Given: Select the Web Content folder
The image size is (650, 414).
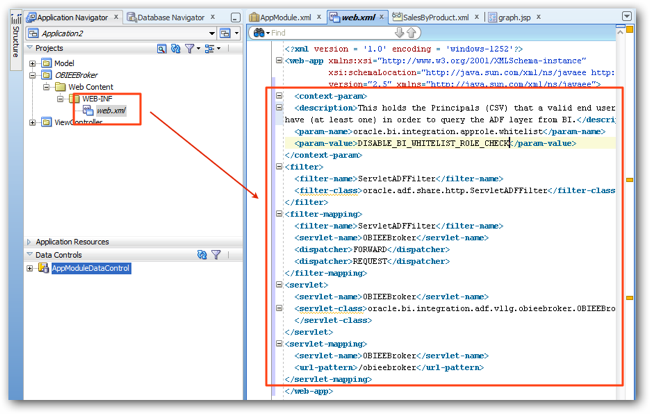Looking at the screenshot, I should (x=91, y=87).
